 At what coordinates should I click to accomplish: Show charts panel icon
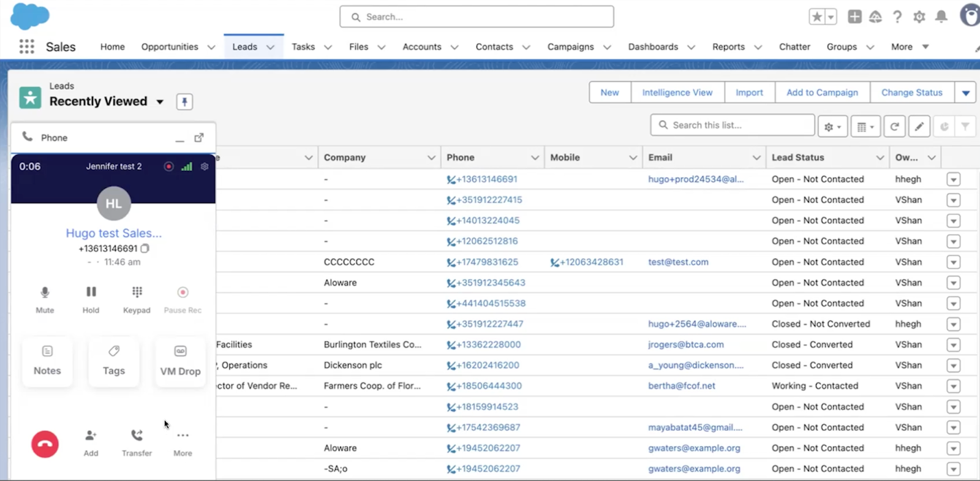pos(944,126)
